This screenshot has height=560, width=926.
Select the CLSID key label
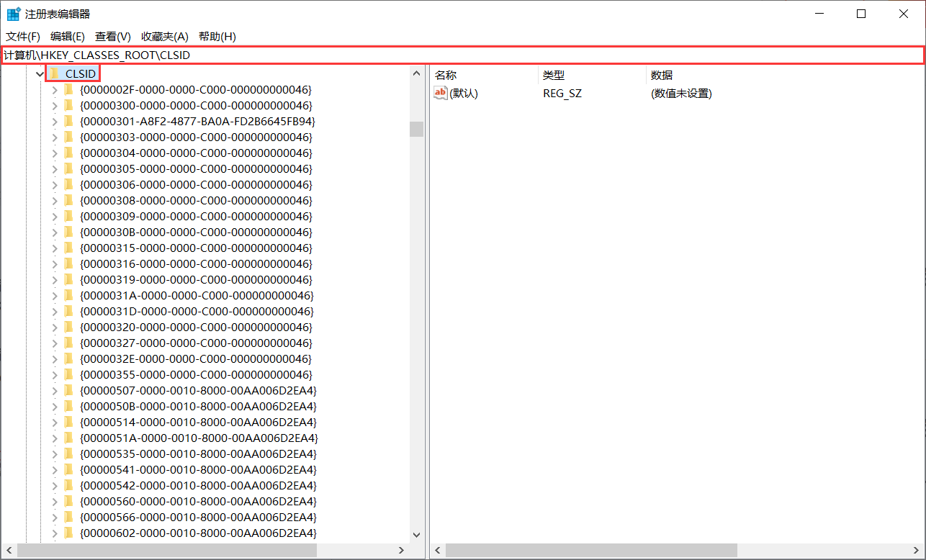pyautogui.click(x=80, y=73)
